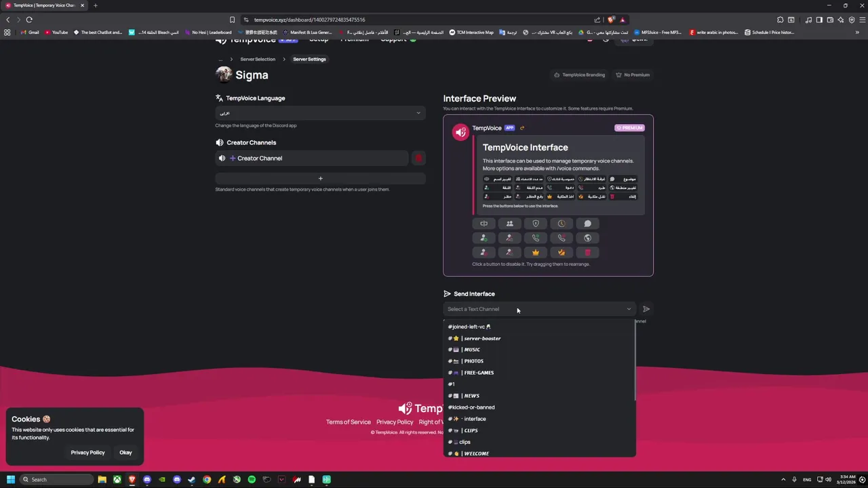Select the MUSIC channel option
868x488 pixels.
pyautogui.click(x=539, y=350)
